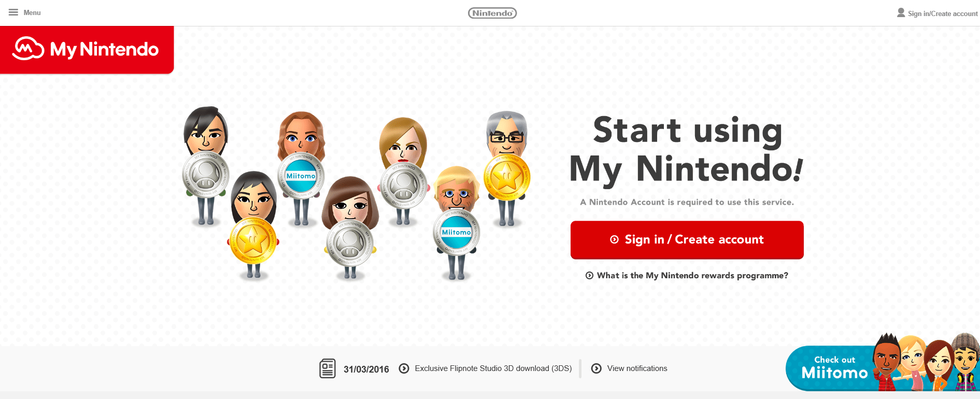Click the arrow icon before Exclusive Flipnote Studio
Viewport: 980px width, 399px height.
click(x=404, y=368)
